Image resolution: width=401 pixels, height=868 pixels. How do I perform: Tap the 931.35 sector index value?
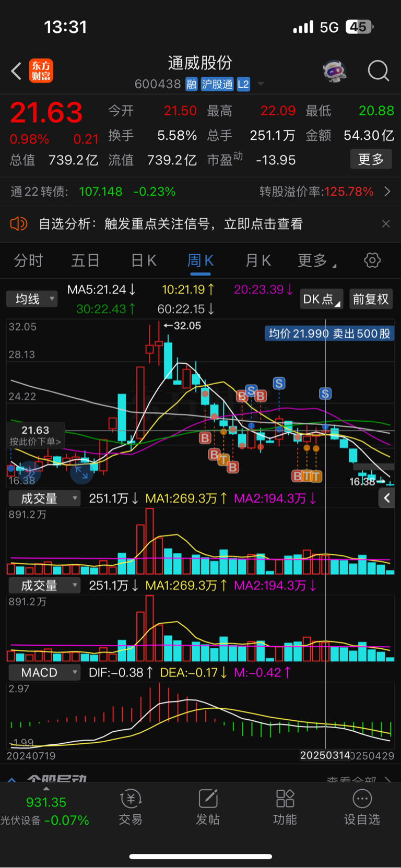tap(46, 802)
